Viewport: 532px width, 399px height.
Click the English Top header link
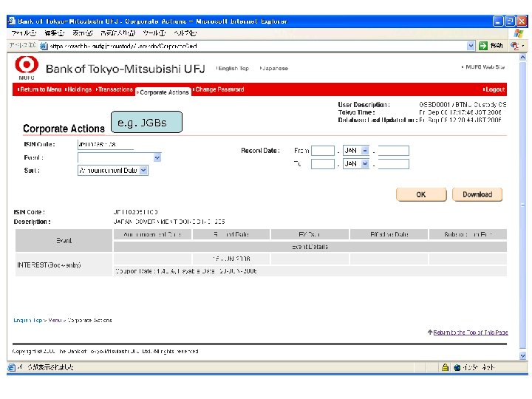pos(233,69)
